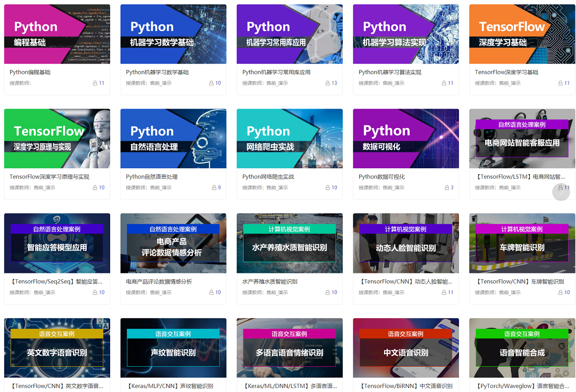
Task: Click the 声纹智能识别 thumbnail
Action: click(x=173, y=347)
